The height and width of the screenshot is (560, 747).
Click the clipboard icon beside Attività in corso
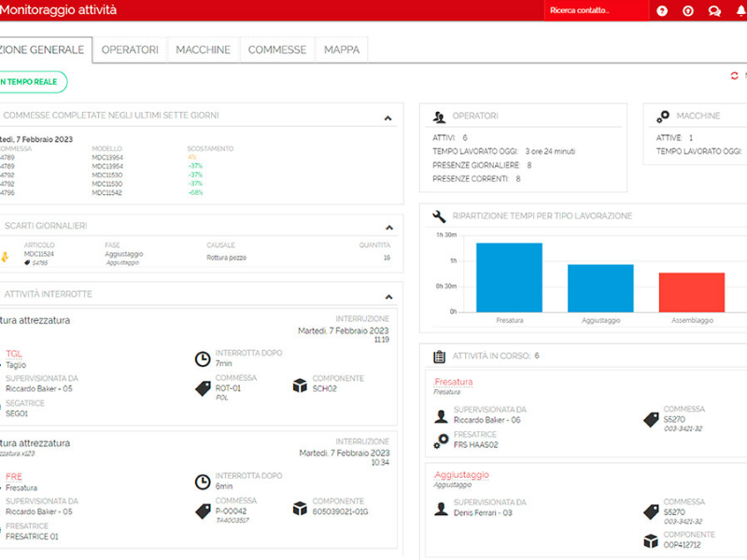click(440, 356)
